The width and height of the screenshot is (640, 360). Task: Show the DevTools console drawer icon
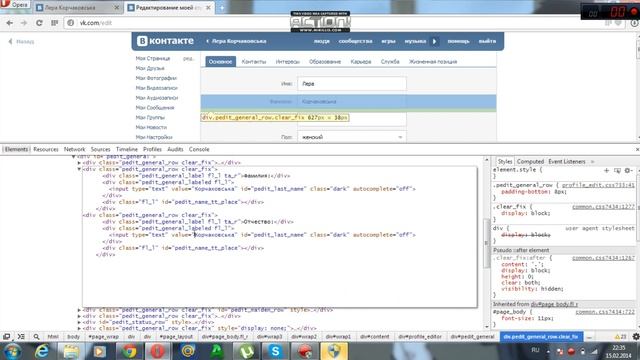click(21, 337)
